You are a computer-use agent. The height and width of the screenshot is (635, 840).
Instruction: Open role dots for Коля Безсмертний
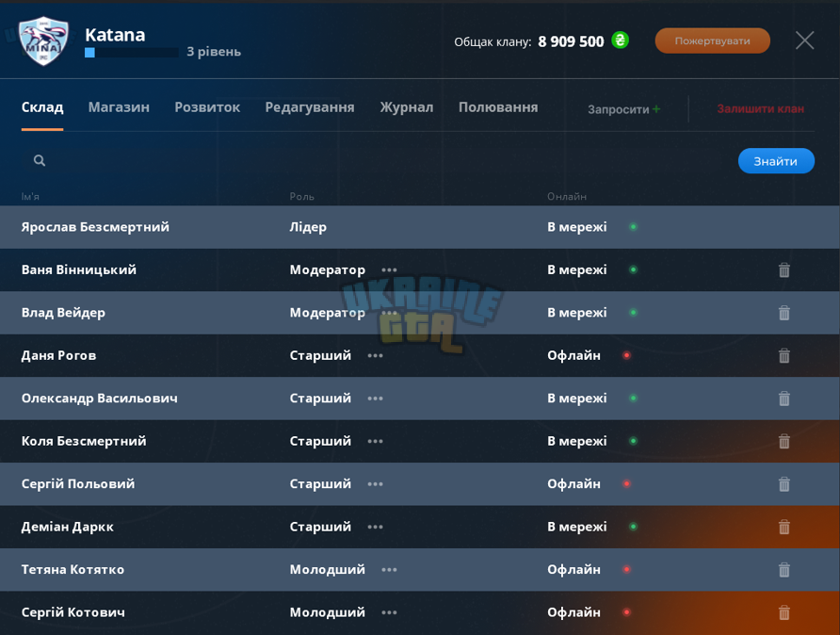pyautogui.click(x=376, y=442)
